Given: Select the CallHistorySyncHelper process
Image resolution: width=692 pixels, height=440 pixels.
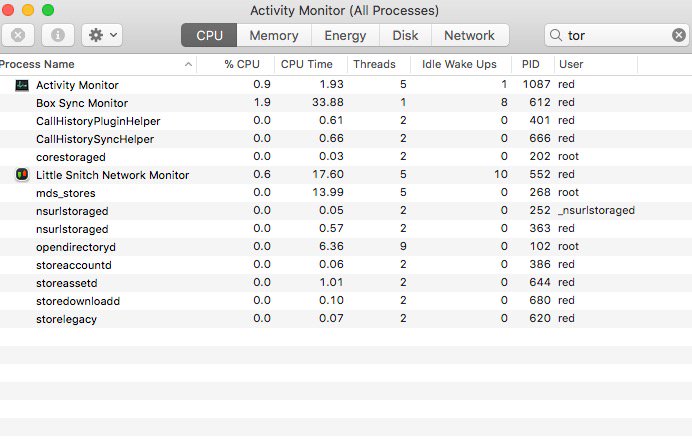Looking at the screenshot, I should pos(95,139).
